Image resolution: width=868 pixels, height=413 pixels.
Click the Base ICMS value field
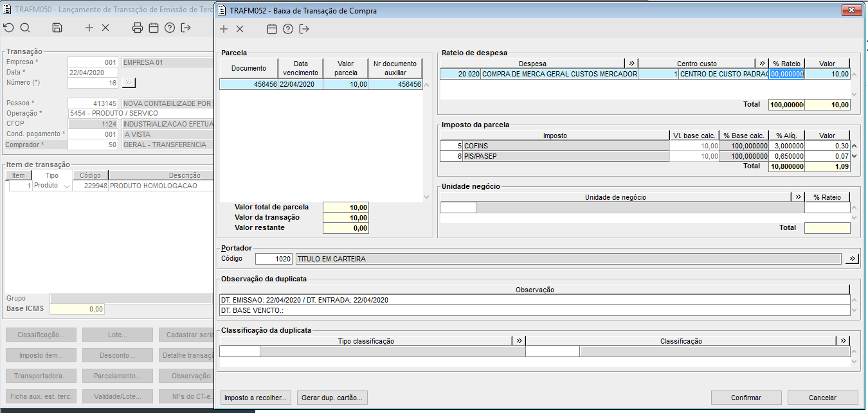point(77,309)
